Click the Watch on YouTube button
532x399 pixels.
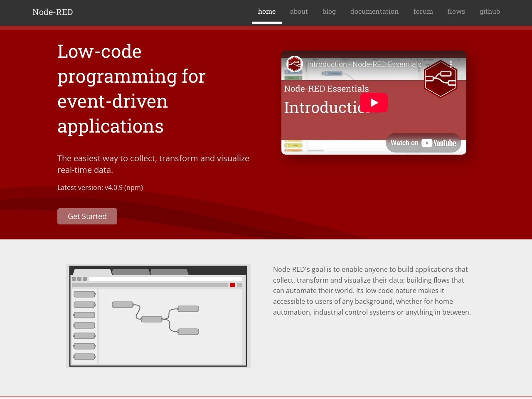coord(424,143)
